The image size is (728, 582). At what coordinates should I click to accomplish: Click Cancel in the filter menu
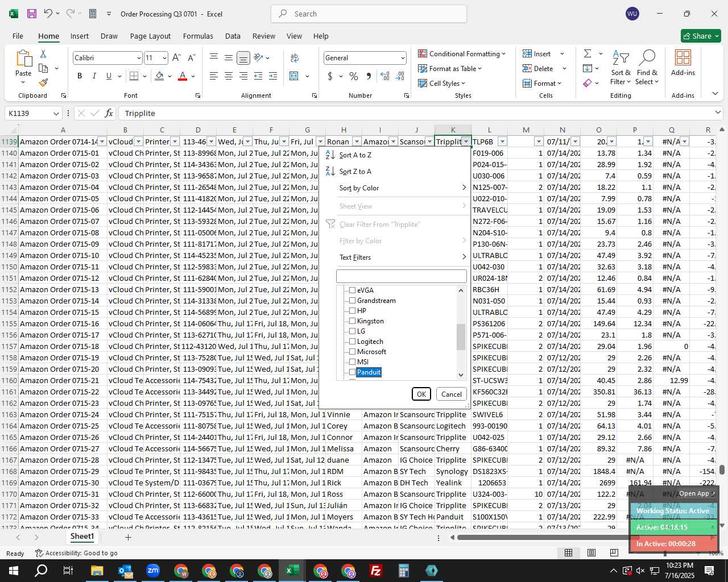pos(452,394)
